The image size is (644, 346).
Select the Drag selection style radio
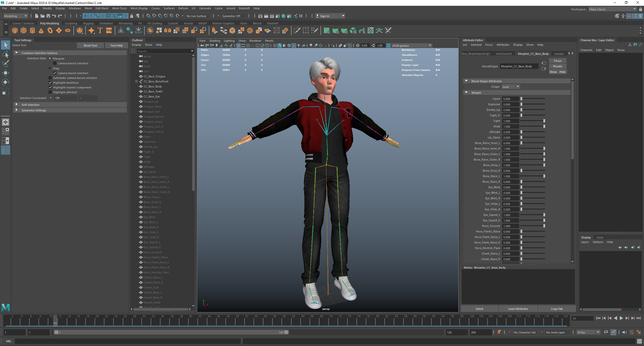(50, 68)
